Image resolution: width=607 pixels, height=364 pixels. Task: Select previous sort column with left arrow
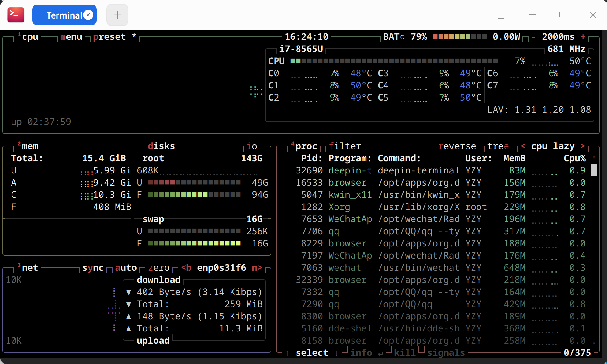point(523,146)
